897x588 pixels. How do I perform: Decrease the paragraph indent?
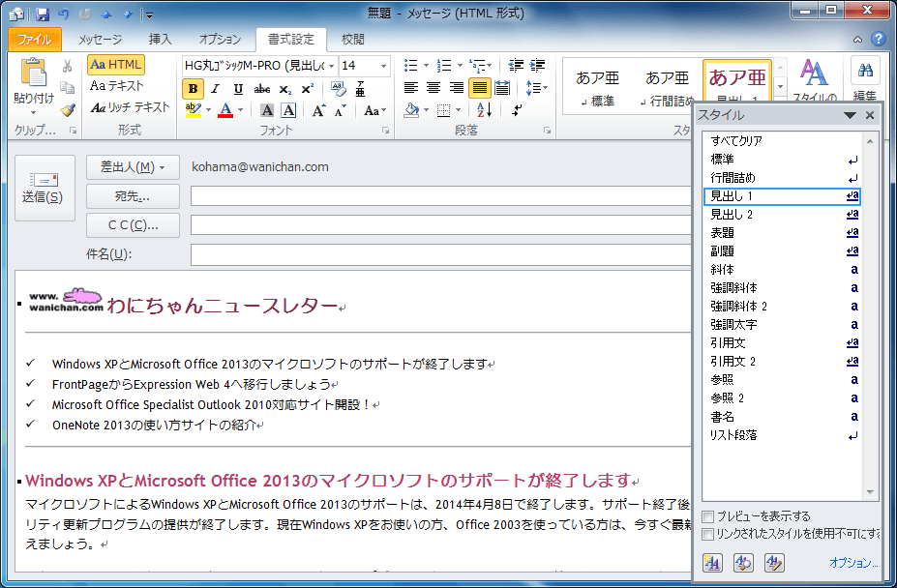coord(516,66)
